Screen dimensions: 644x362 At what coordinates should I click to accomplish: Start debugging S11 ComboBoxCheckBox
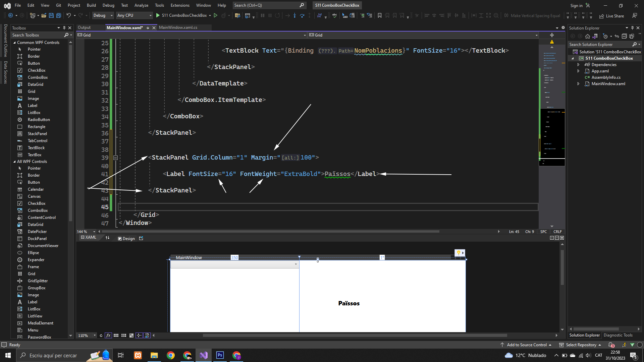(x=184, y=15)
